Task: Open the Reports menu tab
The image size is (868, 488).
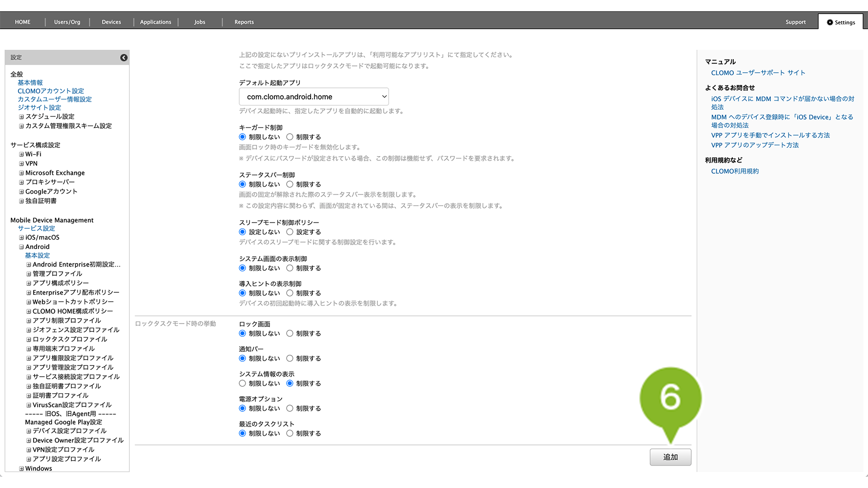Action: [x=244, y=22]
